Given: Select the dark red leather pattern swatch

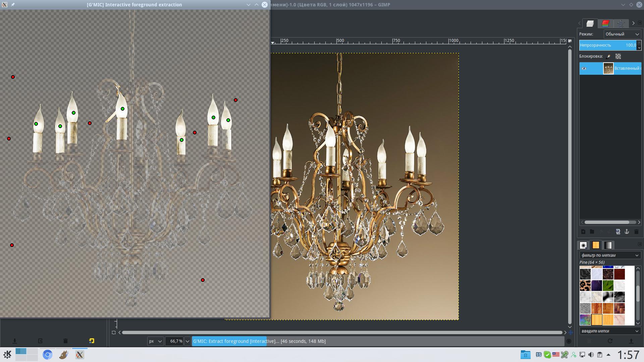Looking at the screenshot, I should 620,274.
